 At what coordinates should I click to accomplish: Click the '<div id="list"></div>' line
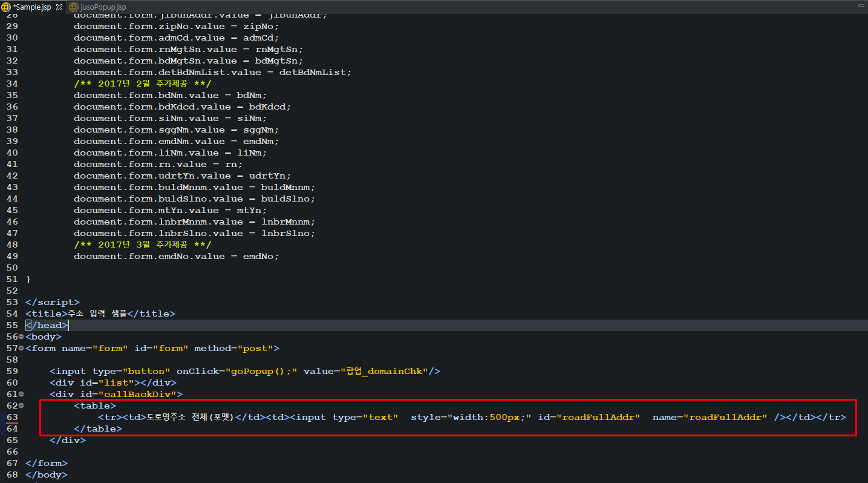(113, 383)
